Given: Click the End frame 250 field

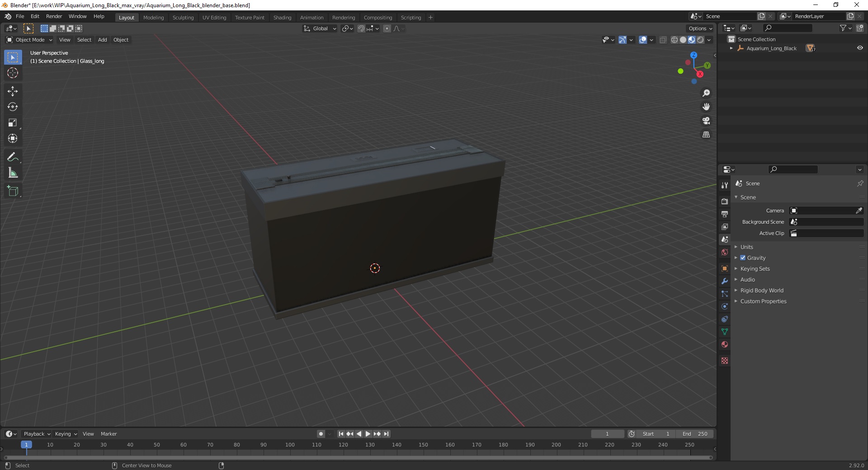Looking at the screenshot, I should pos(695,434).
